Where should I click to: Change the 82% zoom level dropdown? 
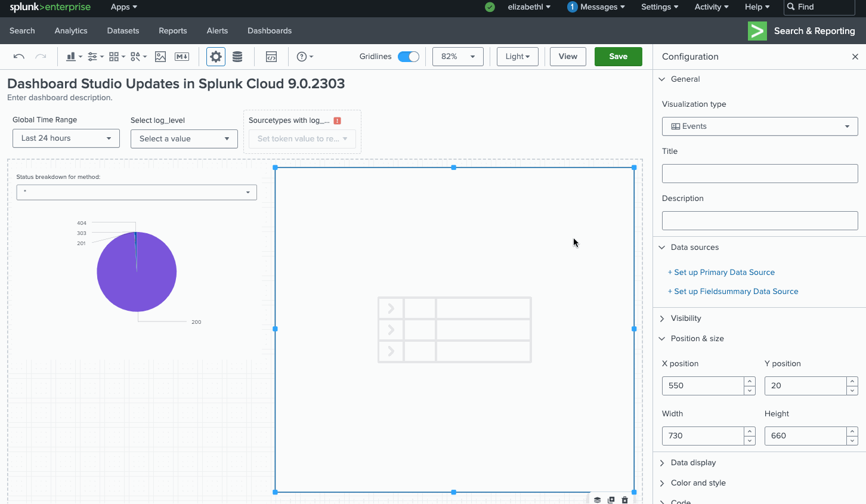point(457,57)
